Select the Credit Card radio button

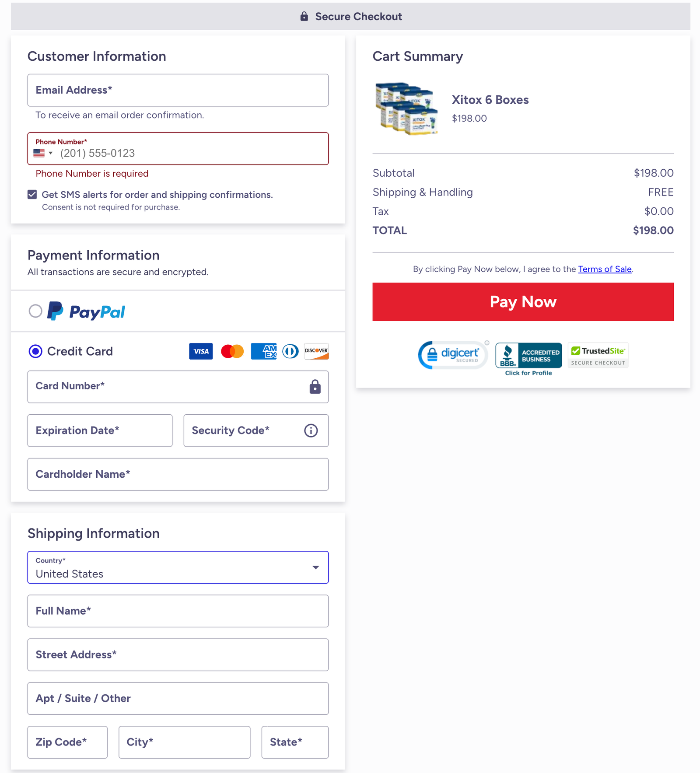pos(35,351)
